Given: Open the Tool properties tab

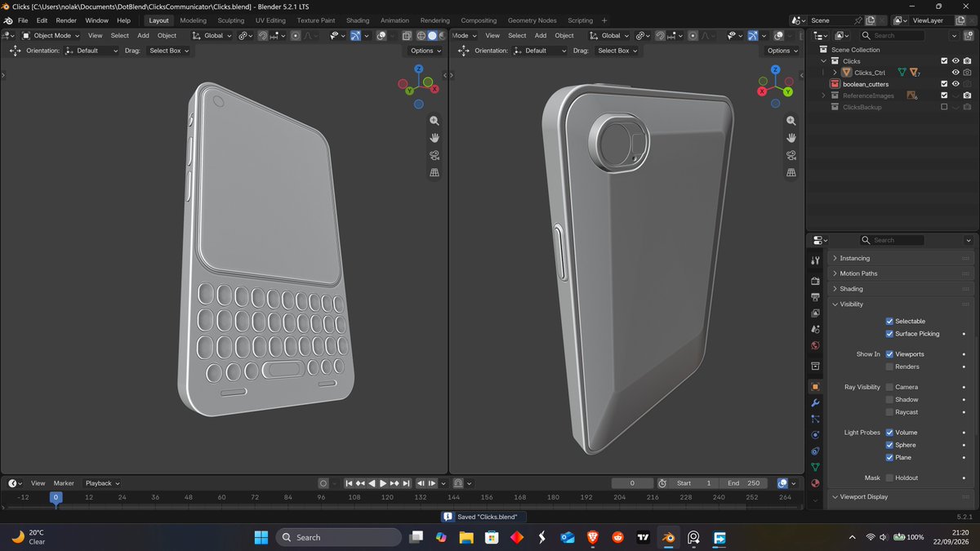Looking at the screenshot, I should pos(814,260).
